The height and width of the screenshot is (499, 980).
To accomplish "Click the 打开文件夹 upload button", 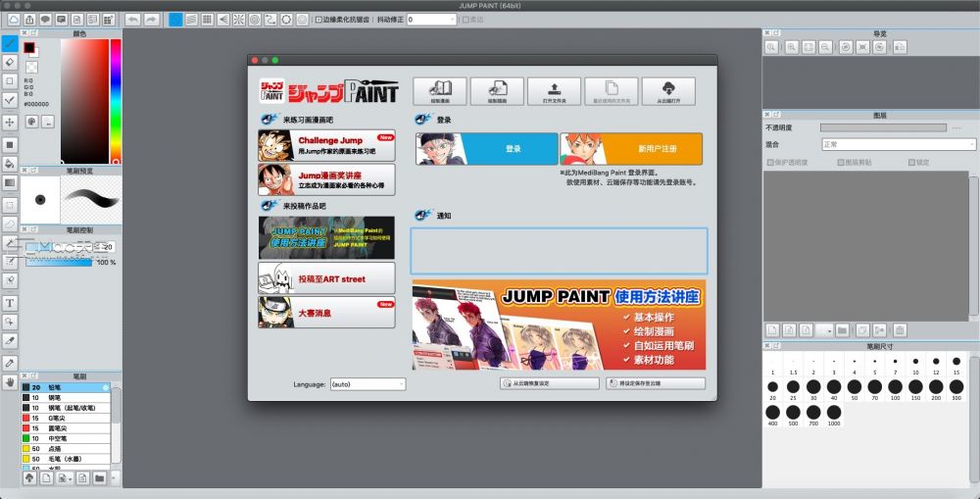I will pyautogui.click(x=555, y=91).
